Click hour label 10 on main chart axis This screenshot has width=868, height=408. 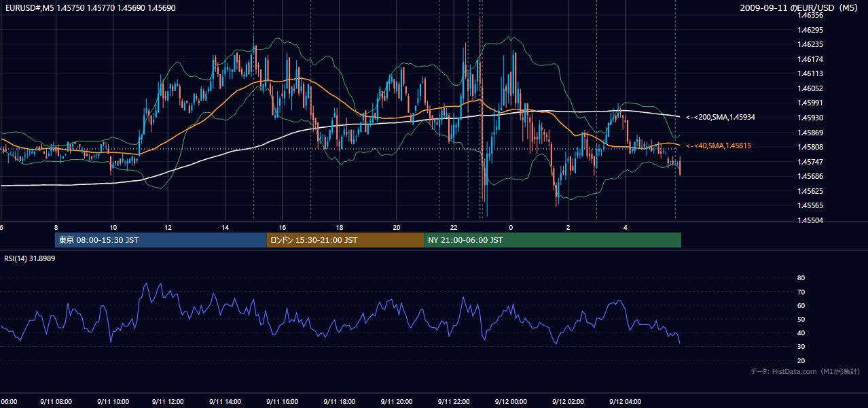click(113, 227)
